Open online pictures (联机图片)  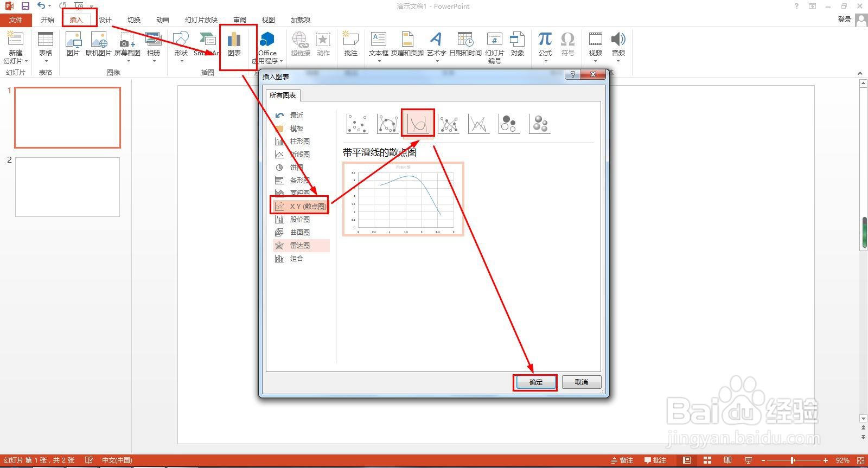coord(99,44)
